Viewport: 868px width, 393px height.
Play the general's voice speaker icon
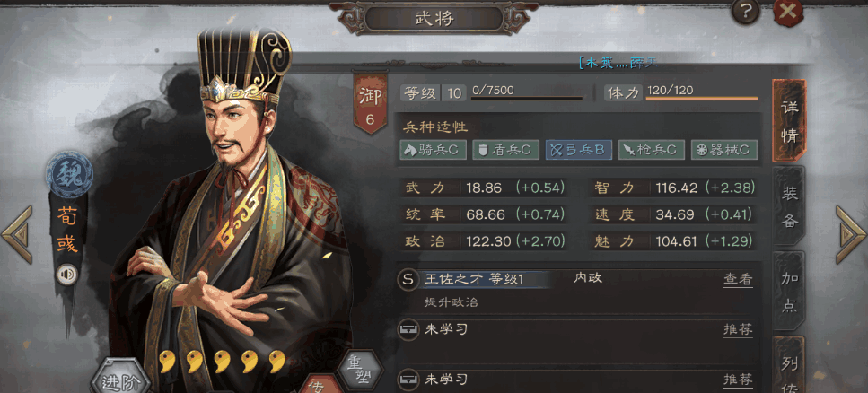click(x=67, y=275)
